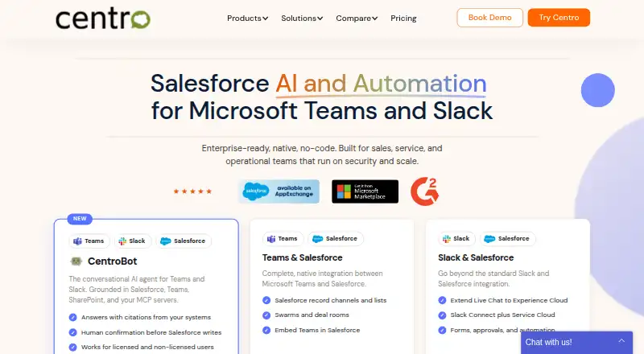Expand the Chat with us widget
This screenshot has height=354, width=644.
576,342
